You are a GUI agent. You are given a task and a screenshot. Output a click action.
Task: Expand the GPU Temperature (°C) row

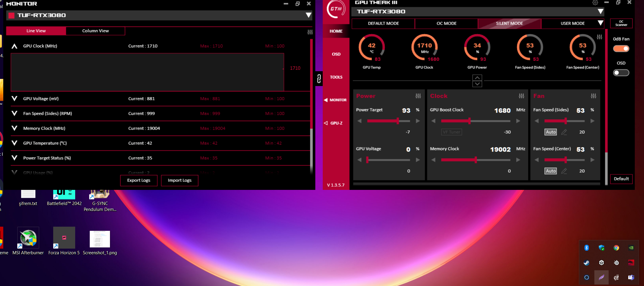point(14,143)
